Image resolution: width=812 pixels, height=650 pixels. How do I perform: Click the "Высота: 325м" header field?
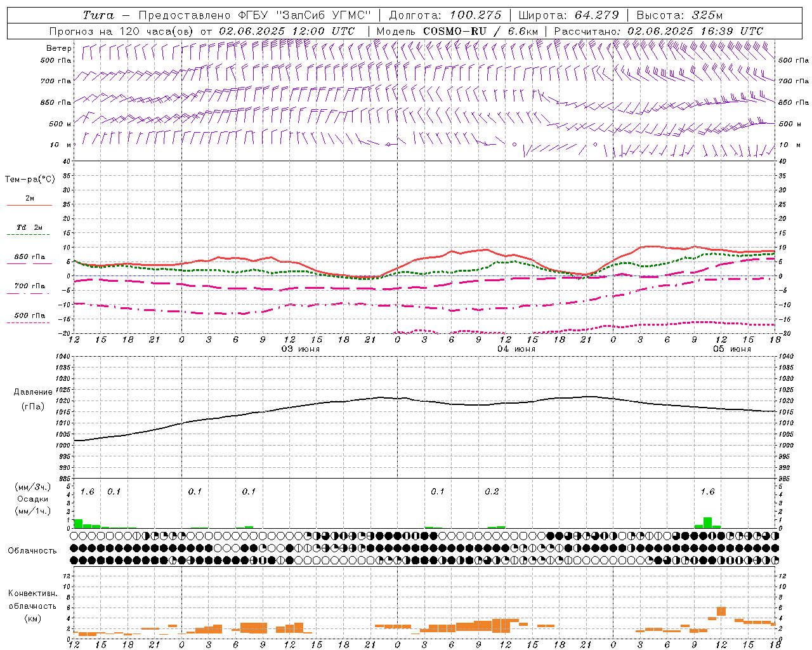coord(679,15)
